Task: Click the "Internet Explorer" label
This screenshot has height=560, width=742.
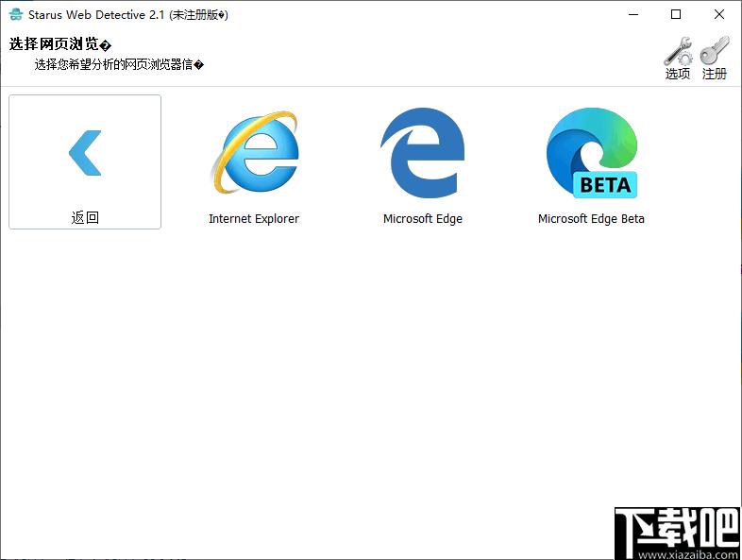Action: [254, 219]
